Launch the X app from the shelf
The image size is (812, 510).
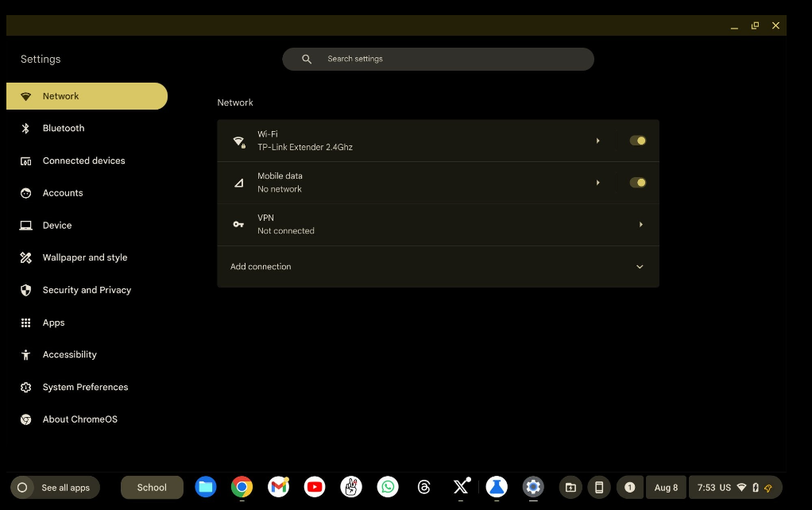click(x=461, y=487)
